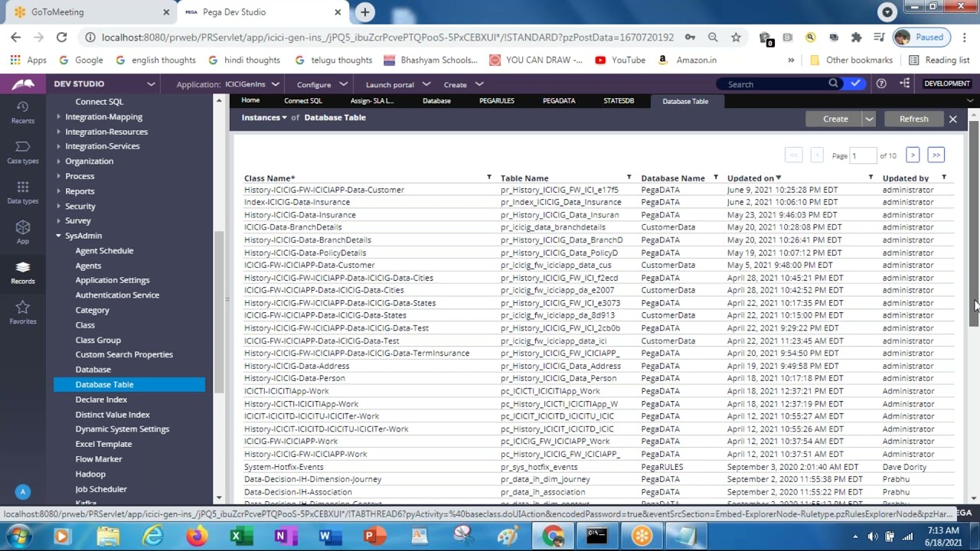
Task: Jump to last page of instances
Action: pyautogui.click(x=936, y=155)
